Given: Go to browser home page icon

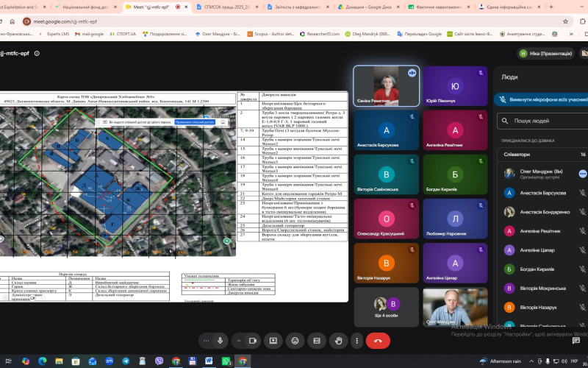Looking at the screenshot, I should coord(12,21).
